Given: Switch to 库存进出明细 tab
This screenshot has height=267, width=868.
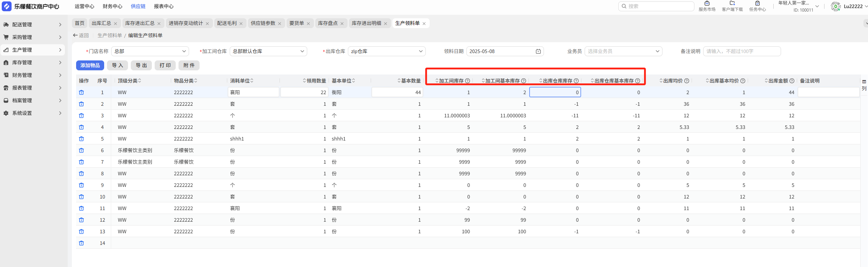Looking at the screenshot, I should (x=366, y=23).
